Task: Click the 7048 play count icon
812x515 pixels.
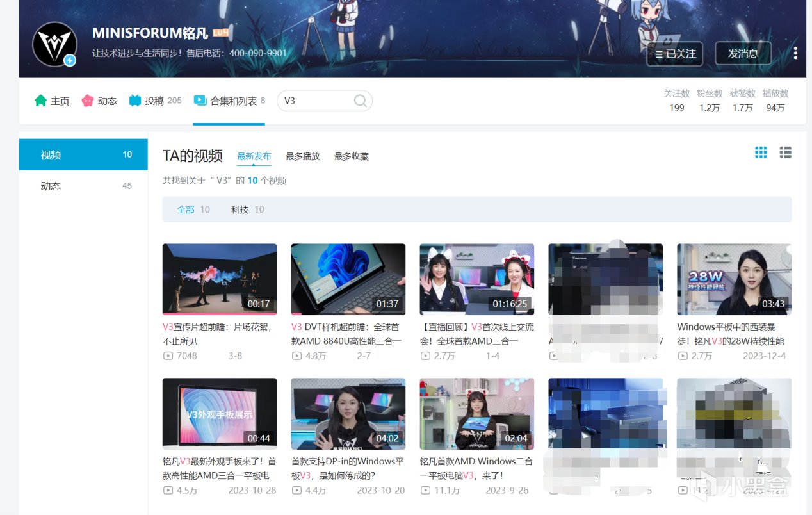Action: (x=168, y=356)
